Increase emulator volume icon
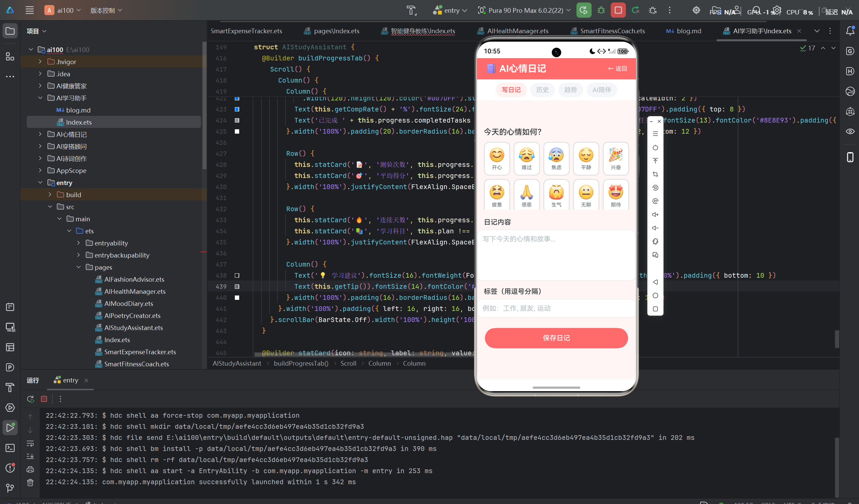859x504 pixels. coord(655,214)
